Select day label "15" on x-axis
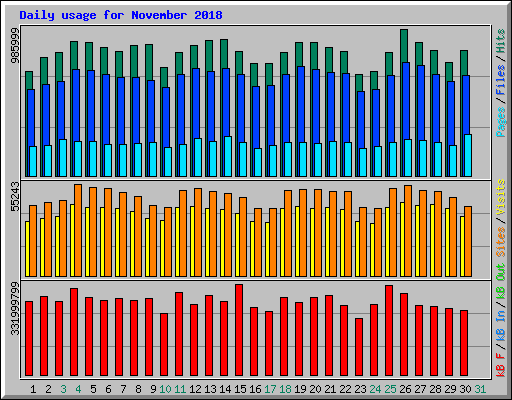 tap(240, 389)
